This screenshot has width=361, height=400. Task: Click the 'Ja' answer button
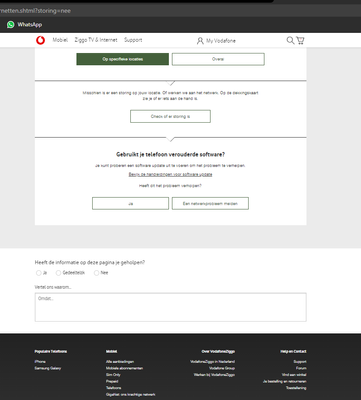click(x=130, y=203)
